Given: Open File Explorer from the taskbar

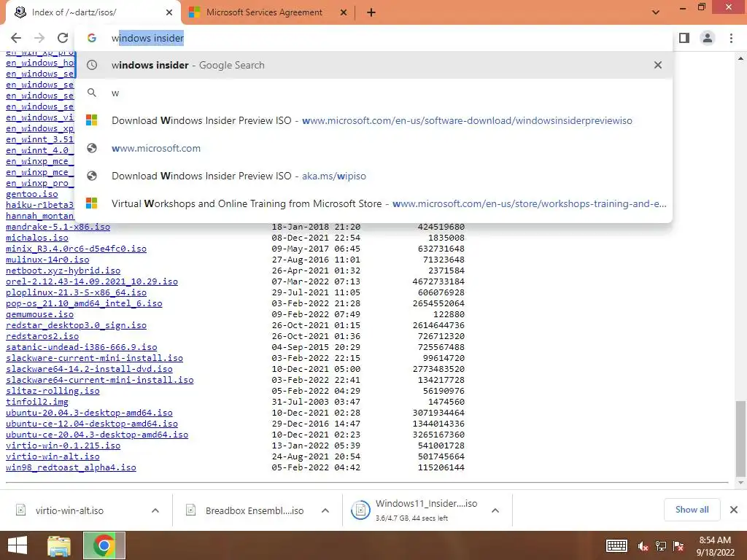Looking at the screenshot, I should (59, 545).
